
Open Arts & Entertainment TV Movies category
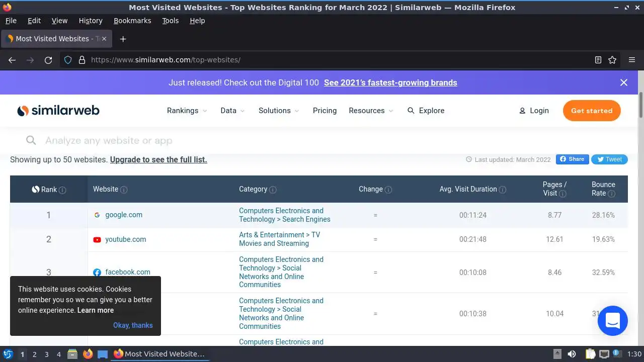pyautogui.click(x=280, y=239)
